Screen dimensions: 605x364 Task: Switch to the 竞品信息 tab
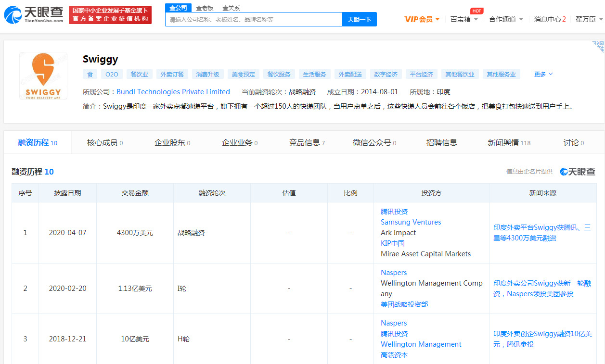[x=307, y=142]
